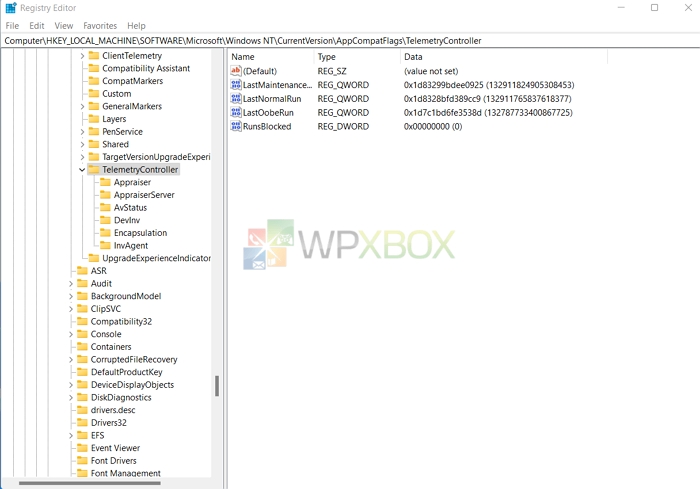
Task: Expand the CorruptedFileRecovery key
Action: 71,359
